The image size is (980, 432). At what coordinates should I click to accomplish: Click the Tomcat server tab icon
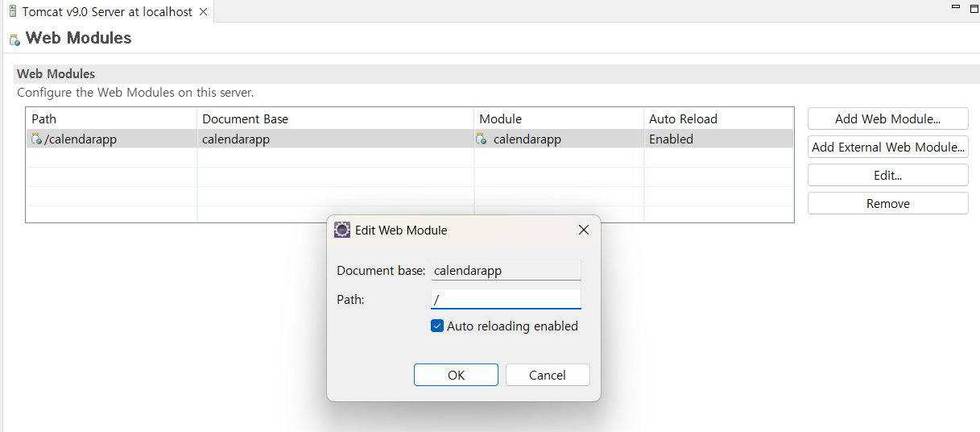(13, 12)
